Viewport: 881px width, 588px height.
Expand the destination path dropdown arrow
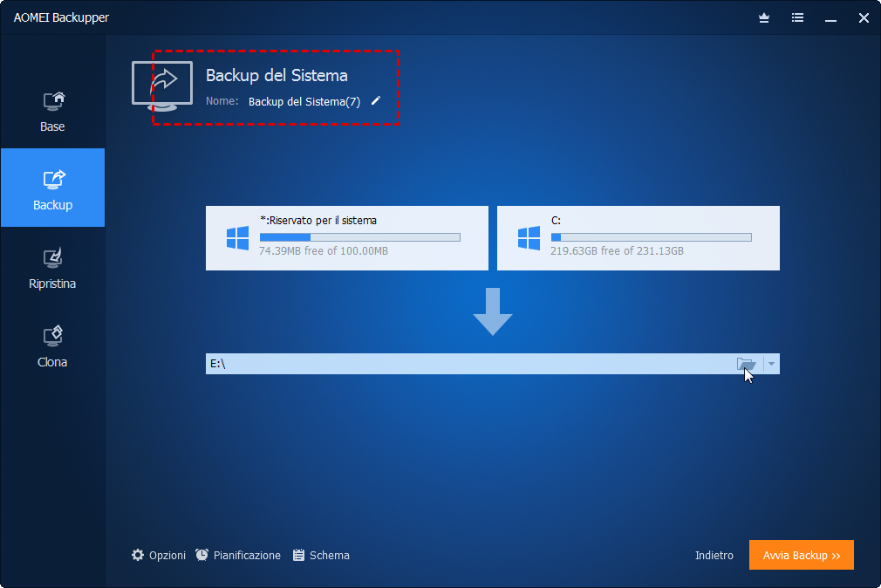click(771, 364)
